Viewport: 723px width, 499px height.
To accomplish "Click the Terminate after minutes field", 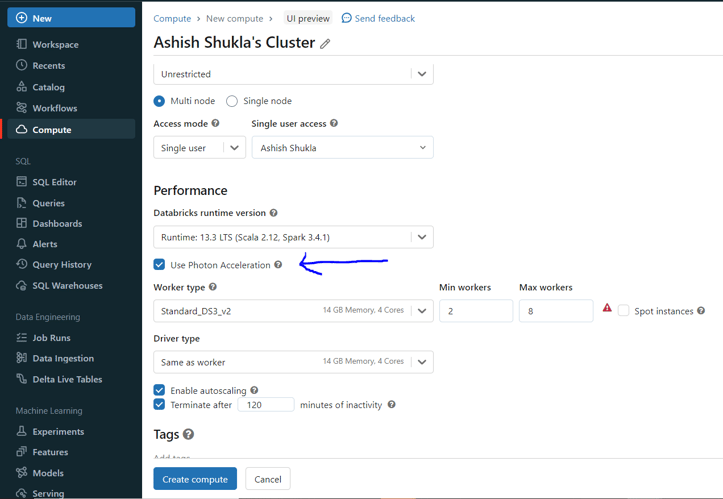I will [x=266, y=404].
